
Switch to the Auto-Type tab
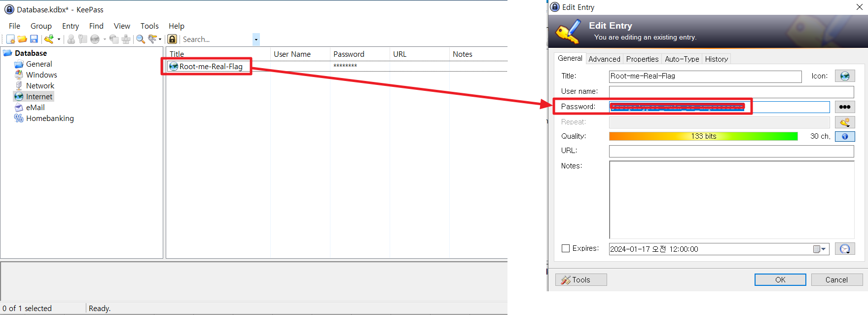pos(682,59)
